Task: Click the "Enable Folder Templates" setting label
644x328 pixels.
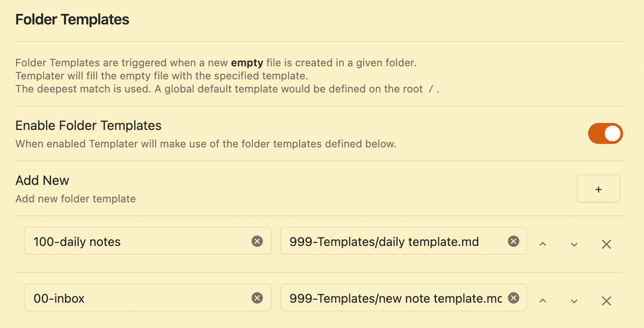Action: (x=89, y=126)
